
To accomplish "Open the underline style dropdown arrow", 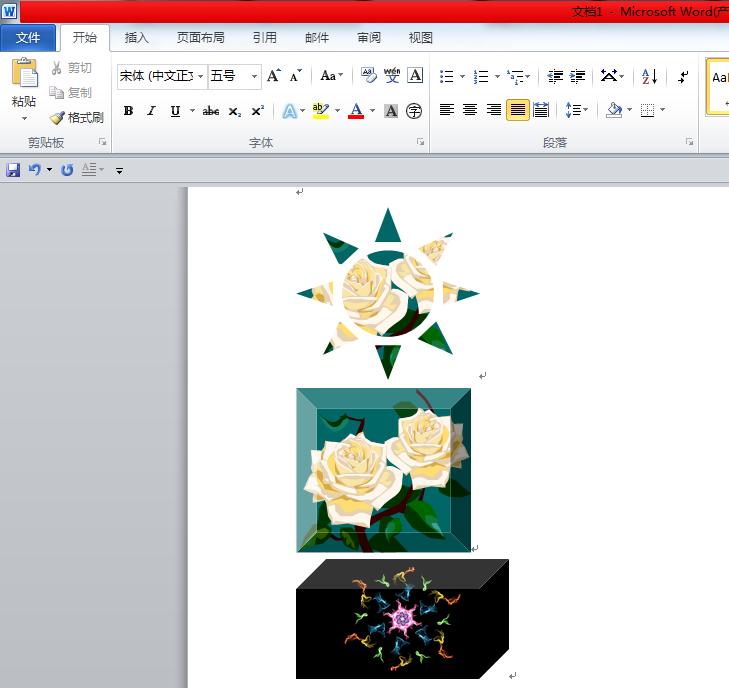I will click(x=192, y=111).
